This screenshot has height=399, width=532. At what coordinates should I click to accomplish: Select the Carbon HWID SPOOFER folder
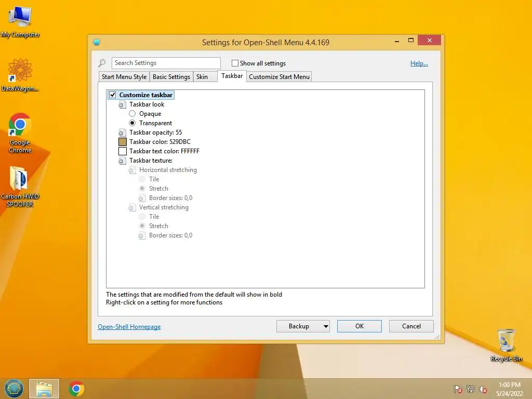(20, 187)
